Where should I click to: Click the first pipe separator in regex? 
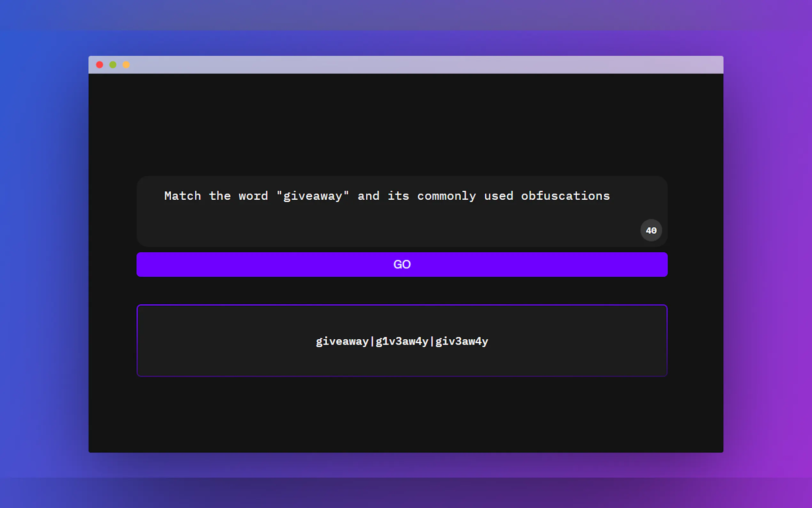(372, 341)
